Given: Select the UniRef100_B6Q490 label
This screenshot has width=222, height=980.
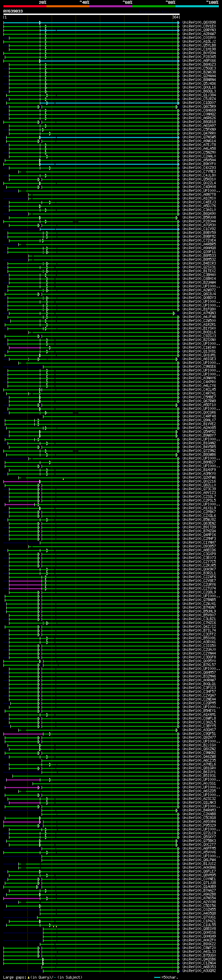Looking at the screenshot, I should [199, 214].
